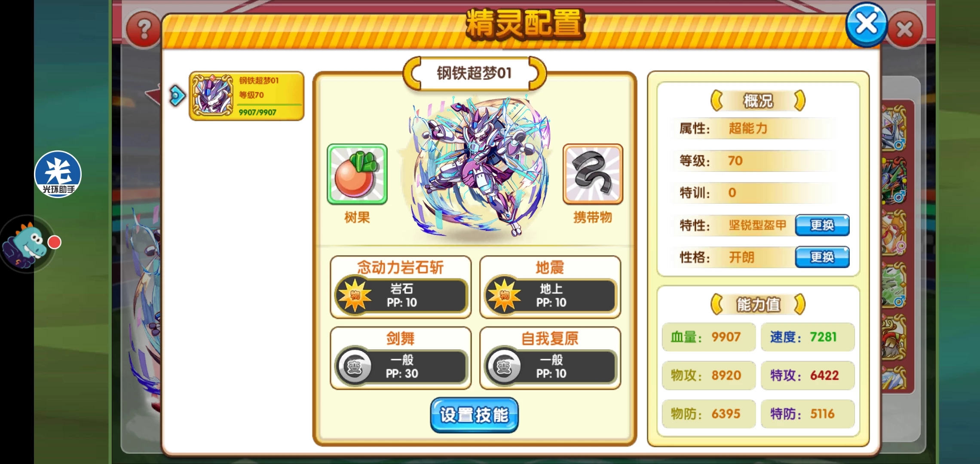Click the blue arrow beside the spirit card
980x464 pixels.
tap(177, 96)
